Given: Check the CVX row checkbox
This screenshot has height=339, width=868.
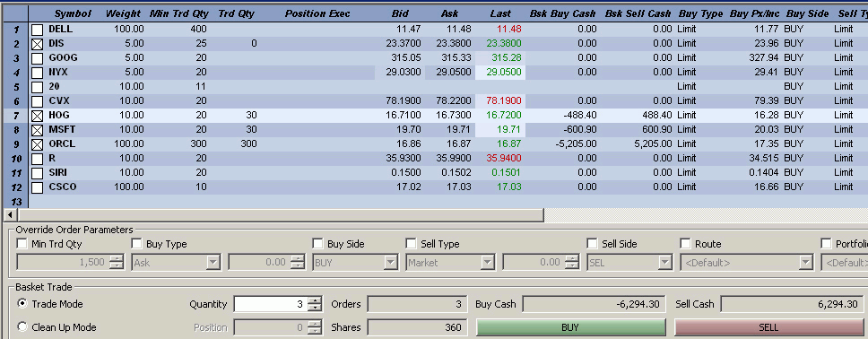Looking at the screenshot, I should pos(37,102).
